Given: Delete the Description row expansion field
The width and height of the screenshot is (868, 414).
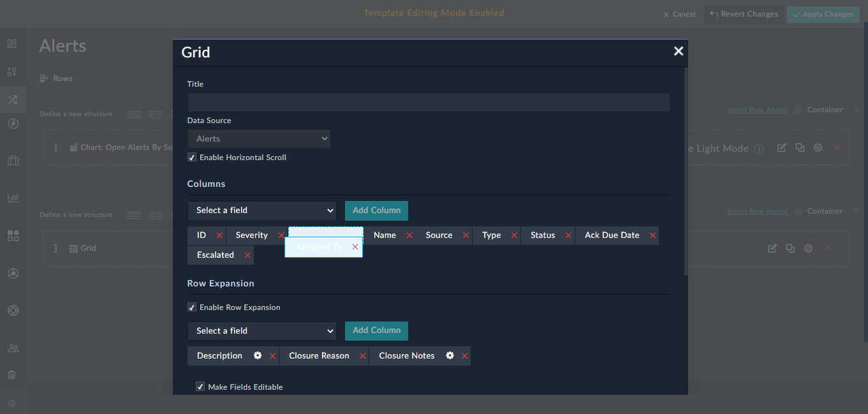Looking at the screenshot, I should [x=272, y=356].
